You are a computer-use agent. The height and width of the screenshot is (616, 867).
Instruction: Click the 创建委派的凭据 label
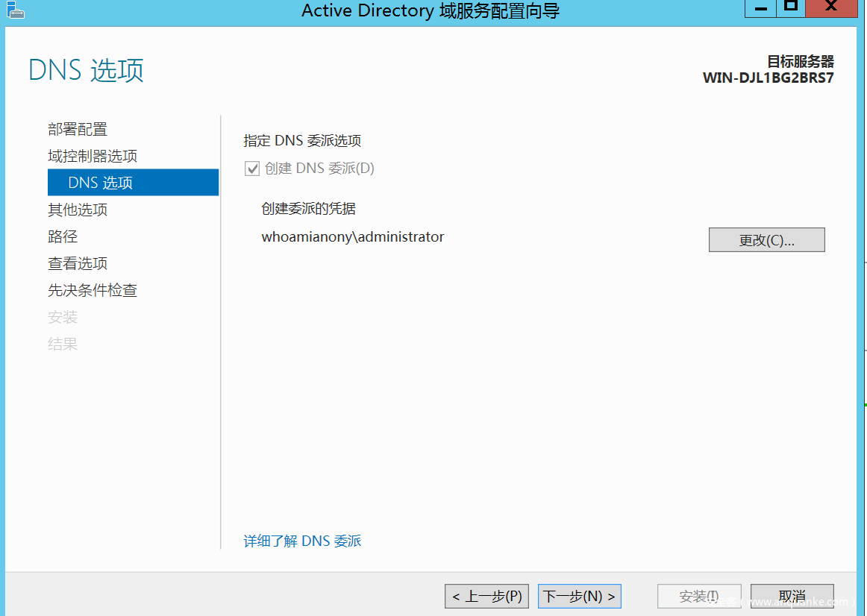point(308,209)
